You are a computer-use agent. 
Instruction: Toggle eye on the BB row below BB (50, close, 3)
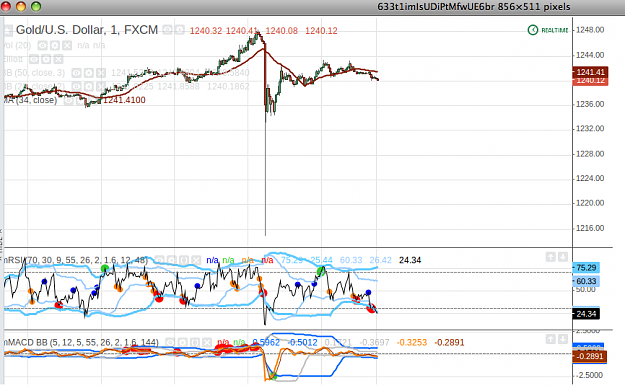[76, 87]
